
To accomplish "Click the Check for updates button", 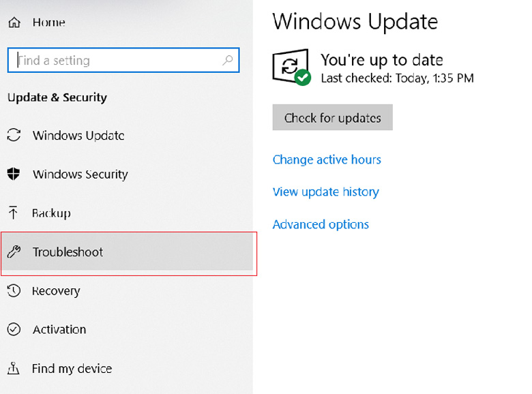I will tap(333, 117).
